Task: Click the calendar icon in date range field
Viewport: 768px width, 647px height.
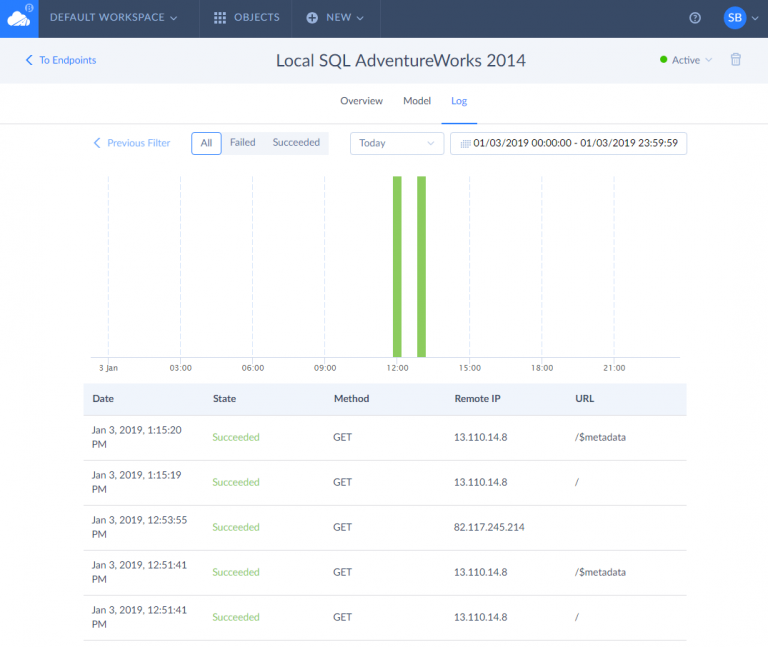Action: pyautogui.click(x=465, y=144)
